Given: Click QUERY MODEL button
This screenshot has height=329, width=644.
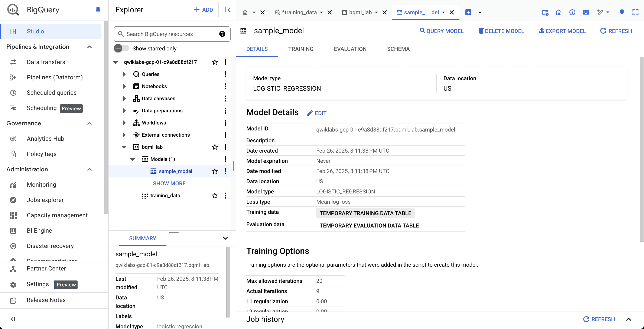Looking at the screenshot, I should pos(441,31).
